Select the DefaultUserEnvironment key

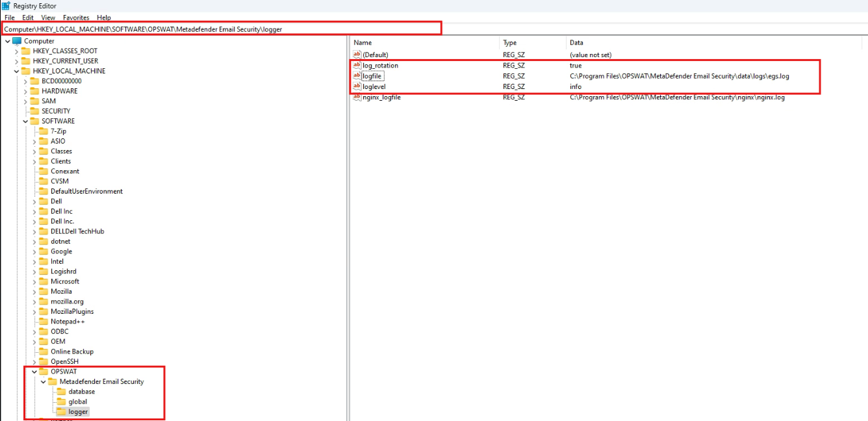pos(86,191)
